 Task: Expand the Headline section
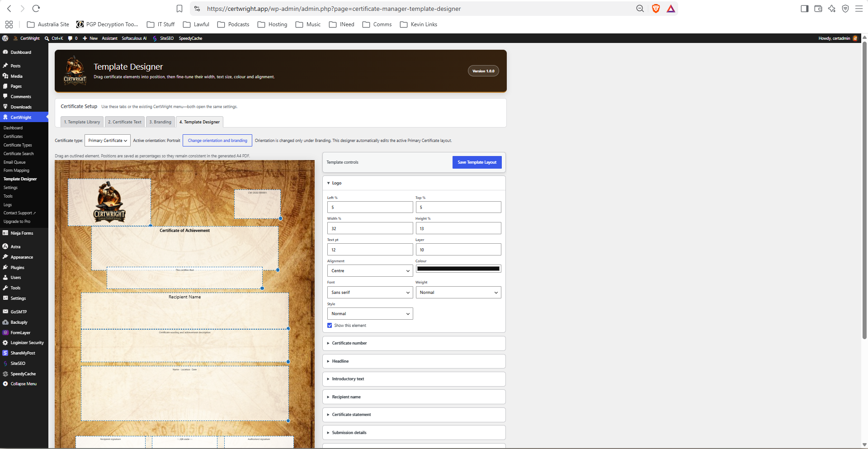414,361
